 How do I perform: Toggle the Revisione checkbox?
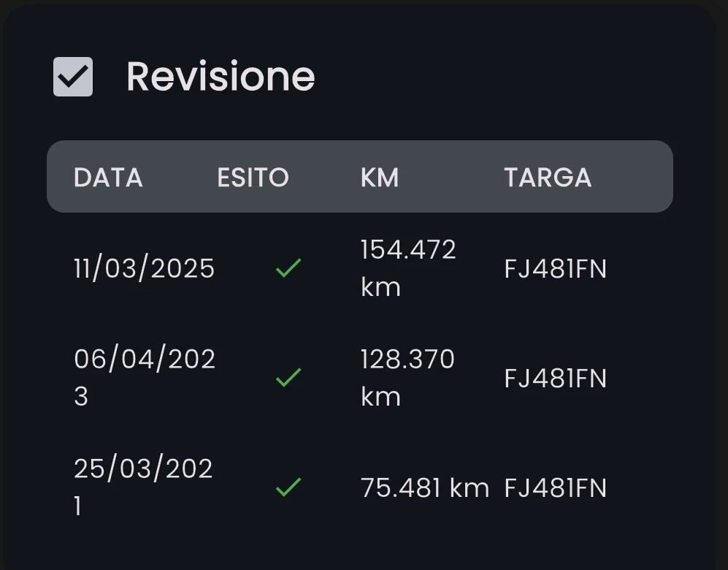pyautogui.click(x=73, y=77)
